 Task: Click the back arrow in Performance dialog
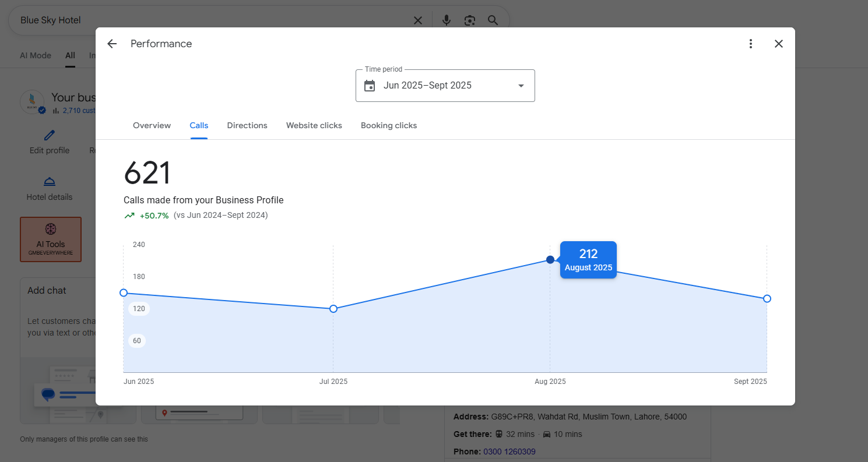point(112,44)
